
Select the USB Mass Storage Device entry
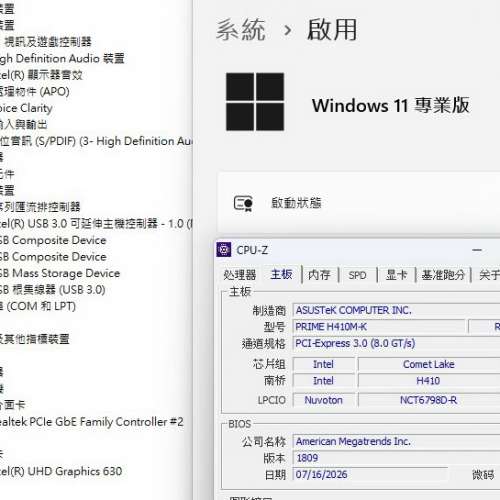[x=60, y=273]
